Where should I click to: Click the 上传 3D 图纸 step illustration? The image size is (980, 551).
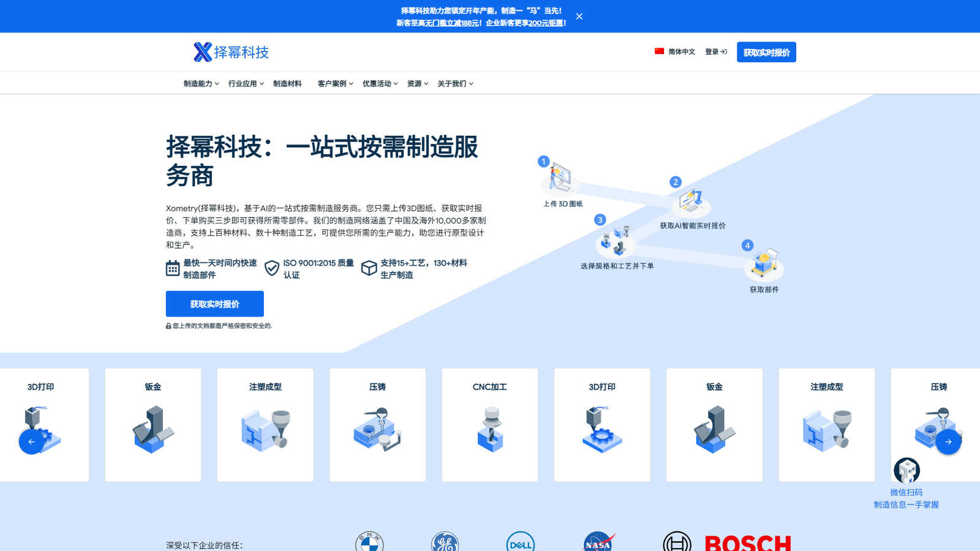point(559,178)
